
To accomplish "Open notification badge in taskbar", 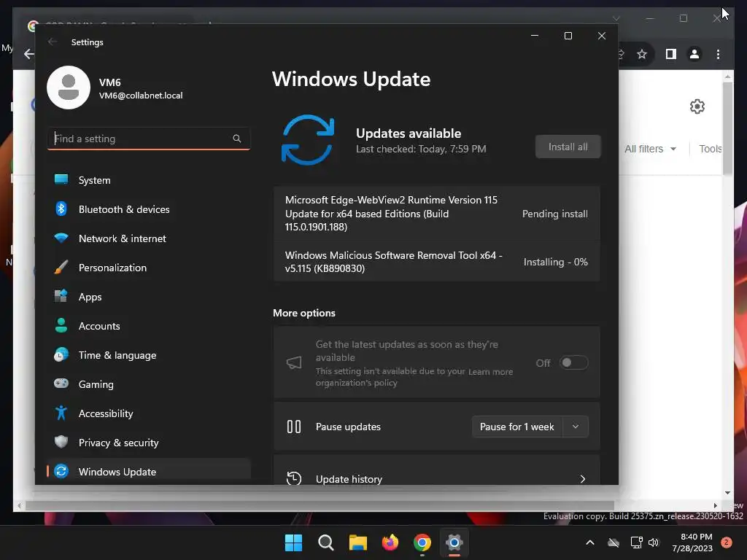I will (727, 542).
